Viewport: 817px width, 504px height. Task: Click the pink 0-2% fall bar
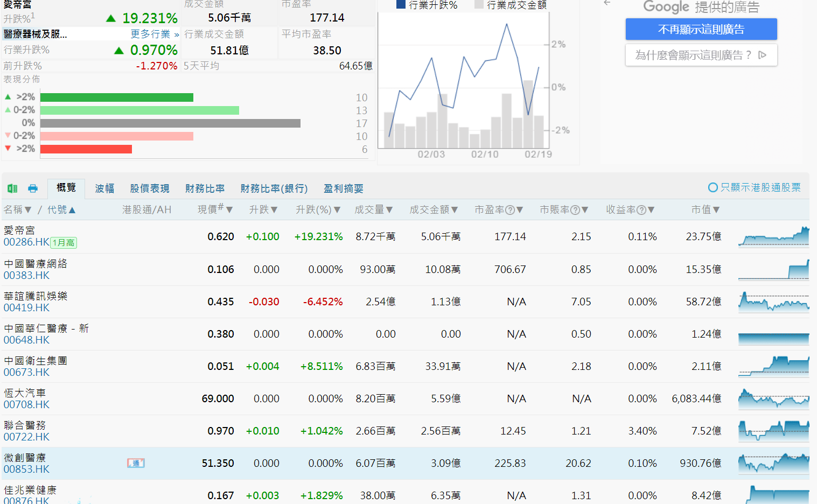pos(117,136)
